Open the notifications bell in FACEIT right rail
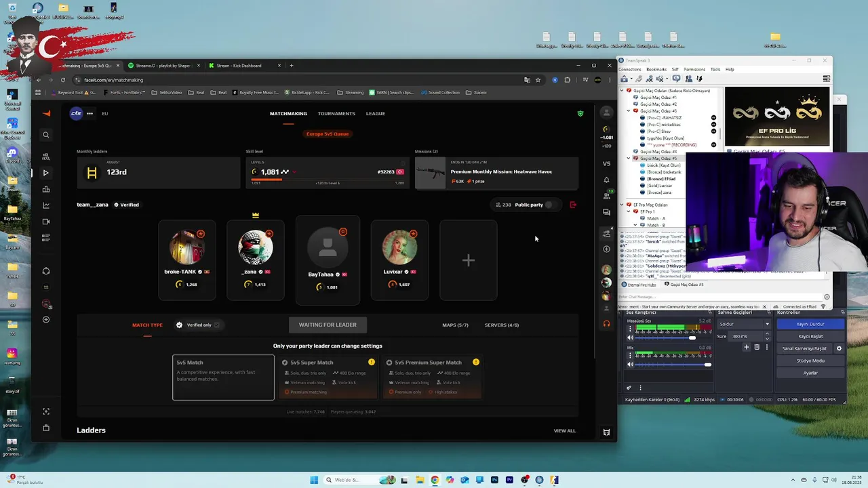 (x=606, y=180)
